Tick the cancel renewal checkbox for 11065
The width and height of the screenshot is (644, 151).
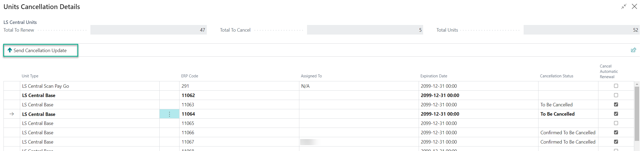coord(616,123)
